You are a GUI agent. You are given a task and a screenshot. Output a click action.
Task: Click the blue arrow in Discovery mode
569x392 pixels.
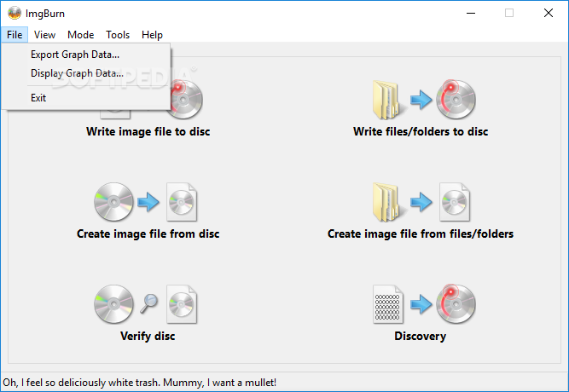pos(421,304)
